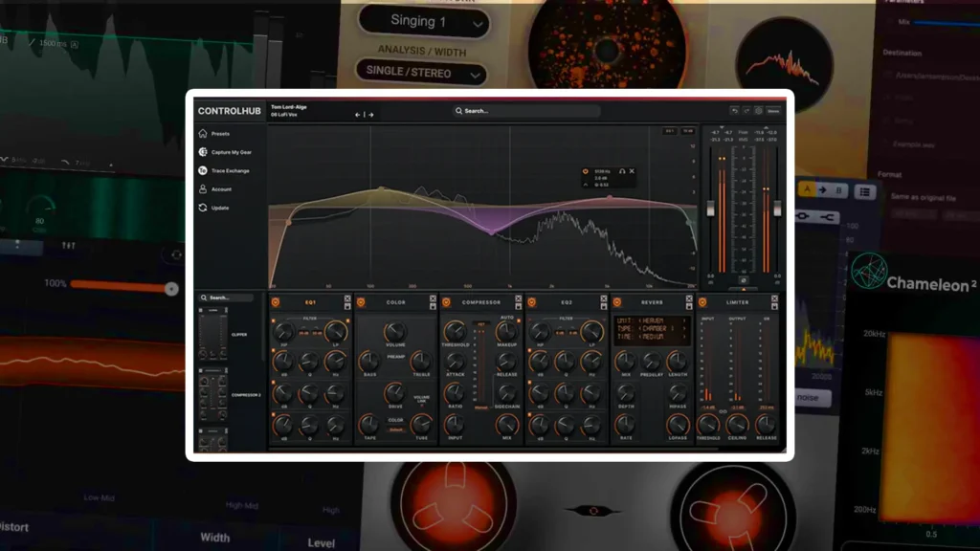
Task: Save the EQ1 module preset icon
Action: click(x=347, y=306)
